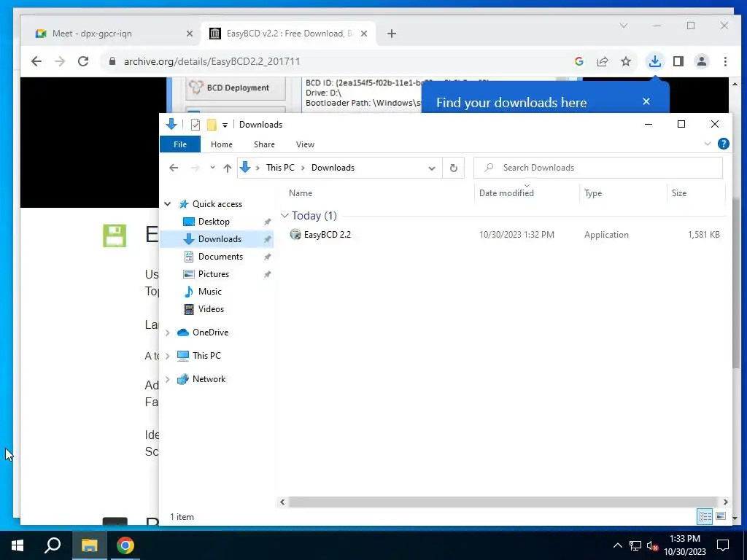Open Chrome side panel icon
The height and width of the screenshot is (560, 747).
[678, 61]
